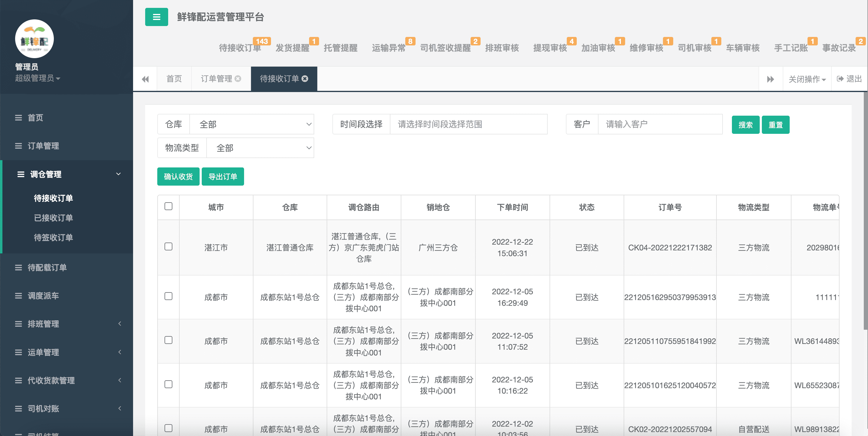Collapse the 调仓管理 menu chevron
The height and width of the screenshot is (436, 868).
pos(118,174)
